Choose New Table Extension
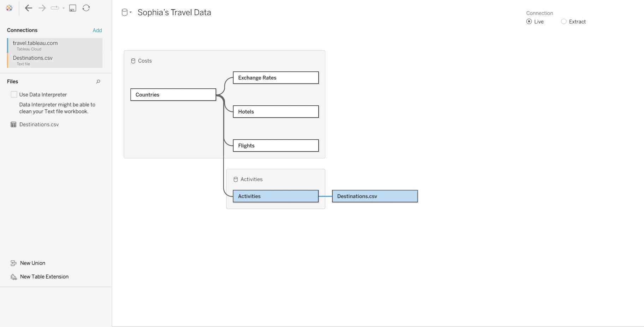Screen dimensions: 644x327 pos(44,277)
